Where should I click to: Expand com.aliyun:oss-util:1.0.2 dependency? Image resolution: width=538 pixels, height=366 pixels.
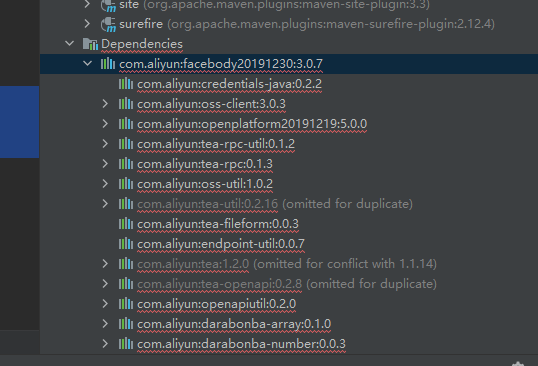105,184
